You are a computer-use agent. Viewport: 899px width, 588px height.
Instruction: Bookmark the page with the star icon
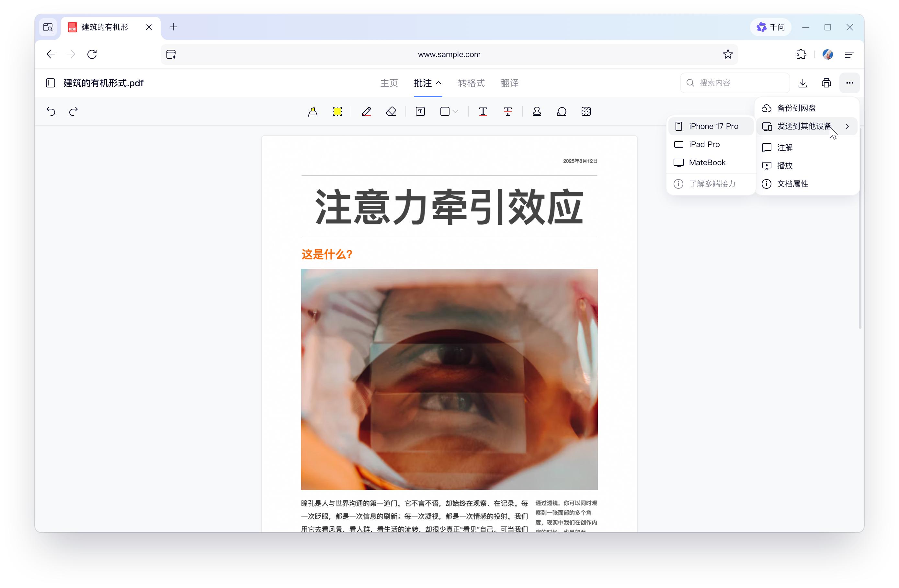coord(728,54)
